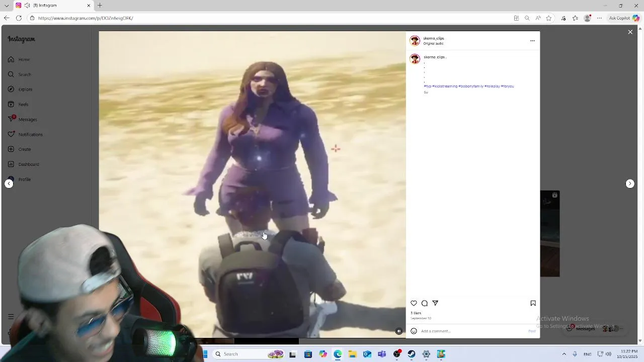This screenshot has width=644, height=362.
Task: Open the post's three-dot options menu
Action: 532,41
